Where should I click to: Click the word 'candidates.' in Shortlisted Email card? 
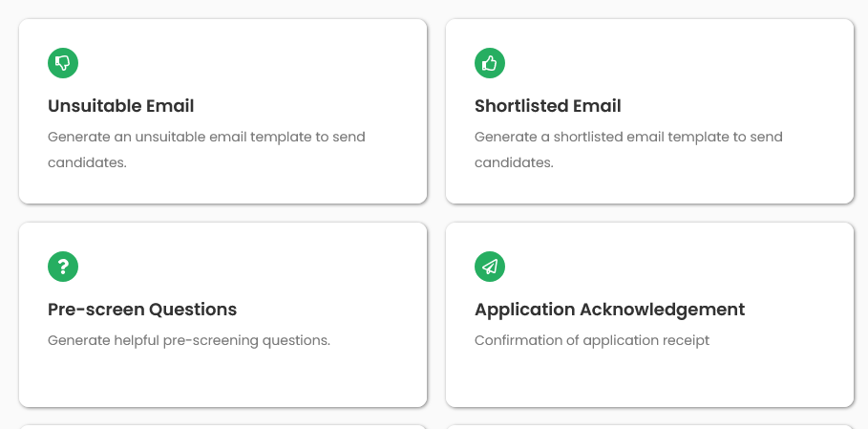514,162
